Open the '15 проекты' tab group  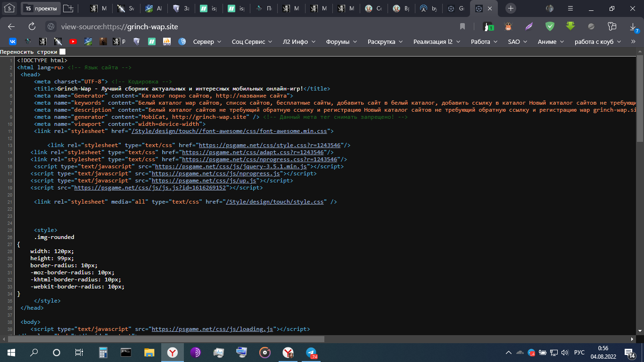tap(41, 8)
